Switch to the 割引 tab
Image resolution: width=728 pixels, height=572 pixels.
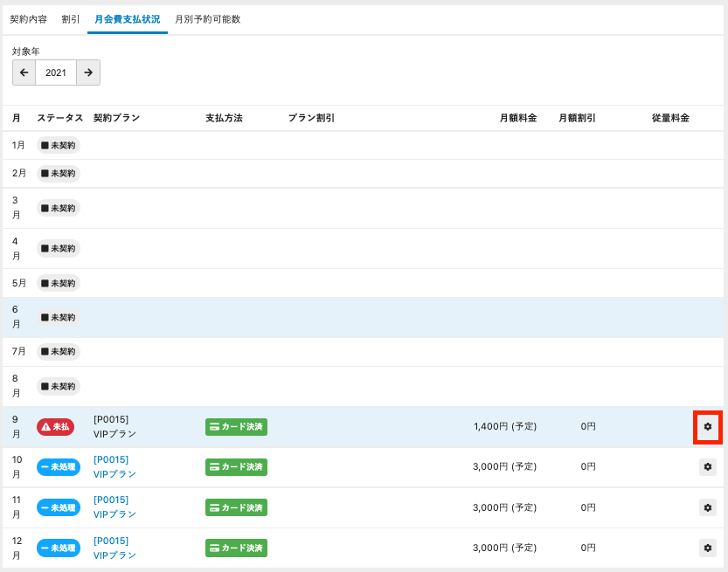point(71,19)
